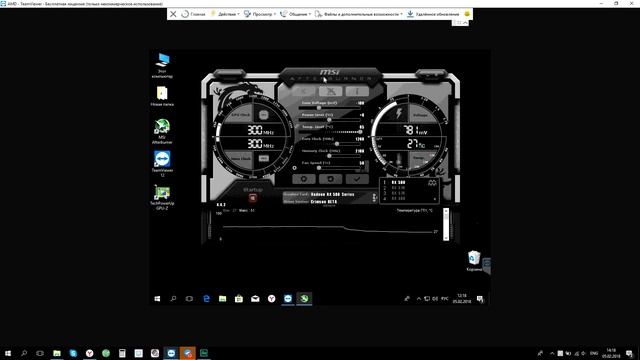The image size is (640, 360).
Task: Open the local Windows Start button
Action: click(x=8, y=353)
